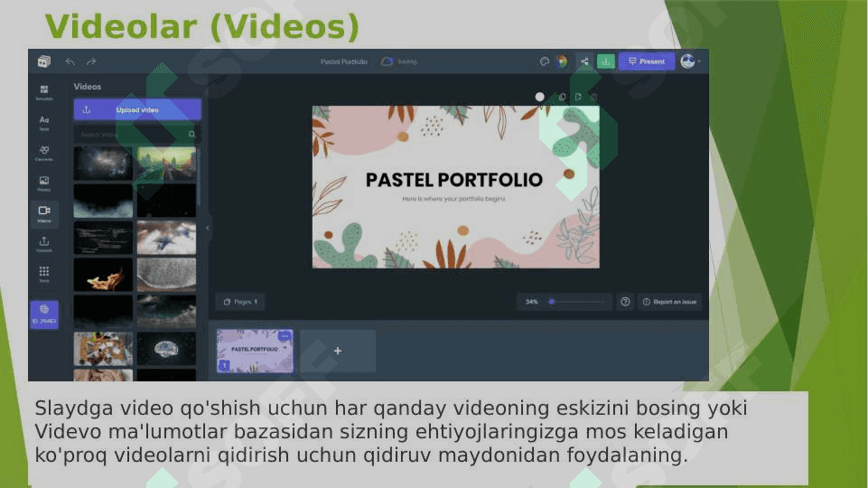The height and width of the screenshot is (488, 868).
Task: Insert the orange fire flame video thumbnail
Action: [x=104, y=275]
